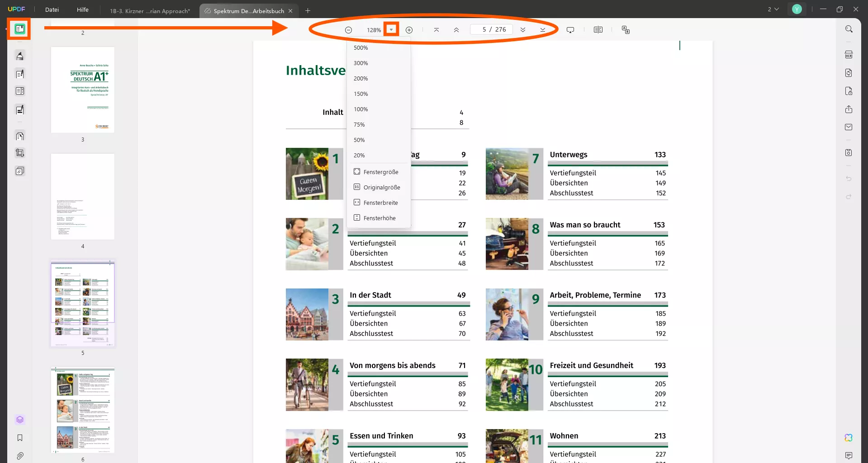Save the document via disk icon
Screen dimensions: 868x463
click(849, 153)
